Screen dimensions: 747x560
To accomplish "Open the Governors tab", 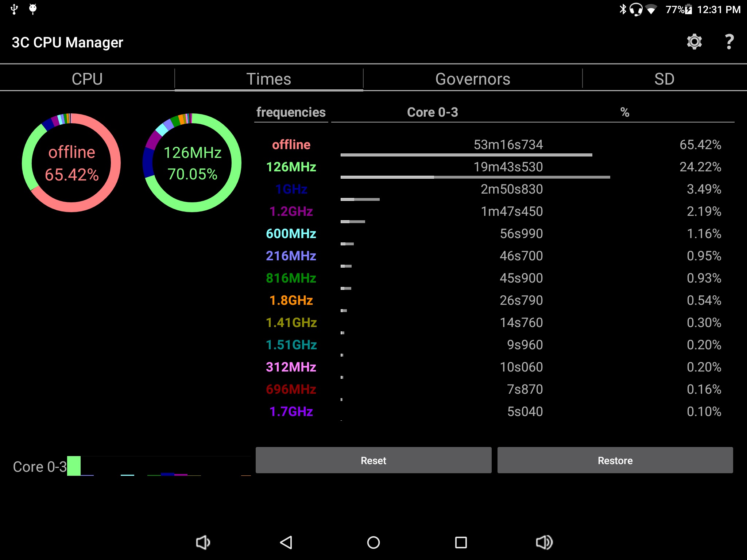I will 473,79.
